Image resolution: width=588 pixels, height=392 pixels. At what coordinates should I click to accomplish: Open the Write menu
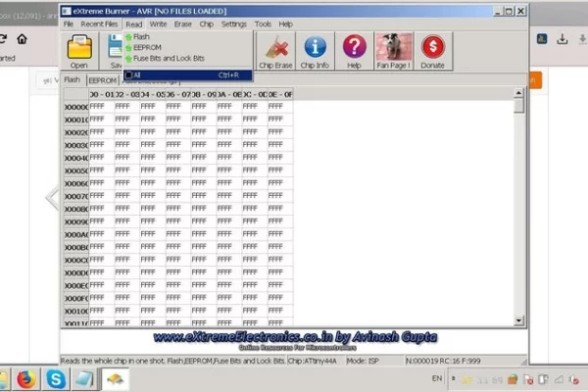click(158, 24)
